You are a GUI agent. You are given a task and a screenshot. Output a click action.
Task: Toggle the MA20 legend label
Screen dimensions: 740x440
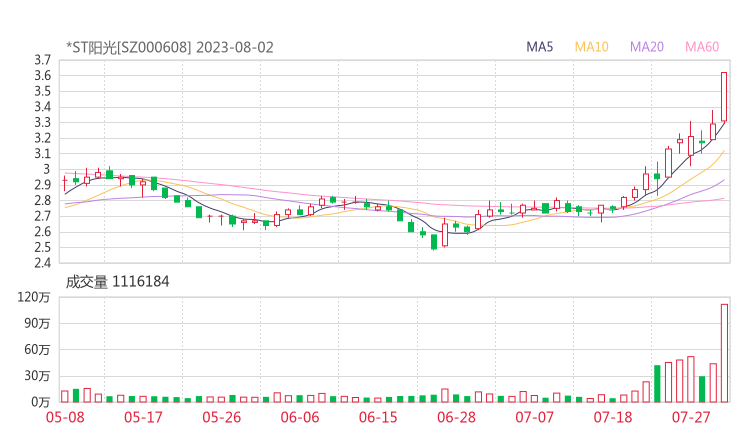point(646,47)
